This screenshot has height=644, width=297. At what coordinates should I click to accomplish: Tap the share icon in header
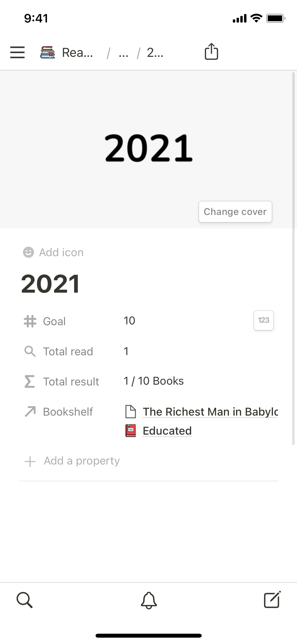click(x=211, y=51)
